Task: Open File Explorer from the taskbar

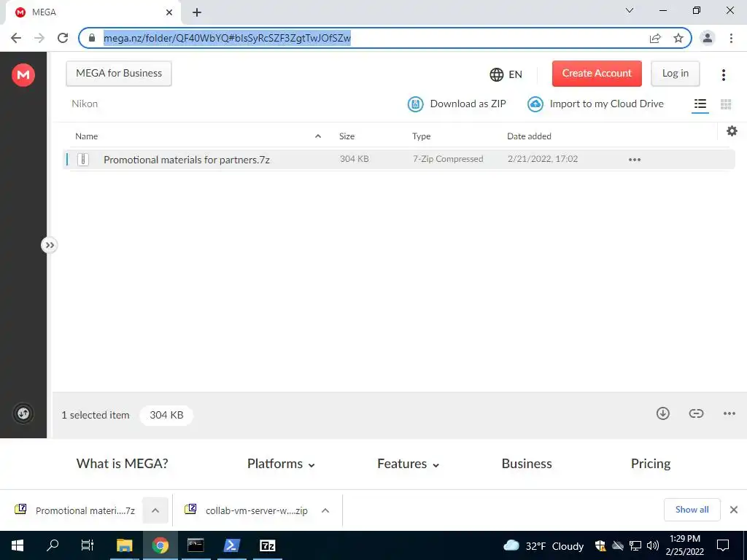Action: pos(124,545)
